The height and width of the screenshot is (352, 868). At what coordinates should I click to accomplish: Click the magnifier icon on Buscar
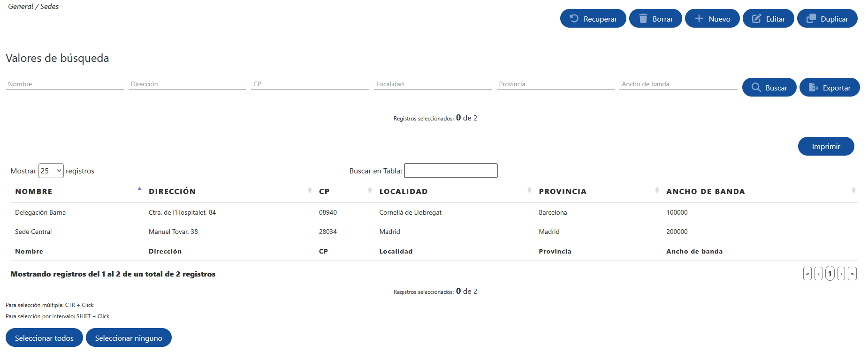coord(756,87)
